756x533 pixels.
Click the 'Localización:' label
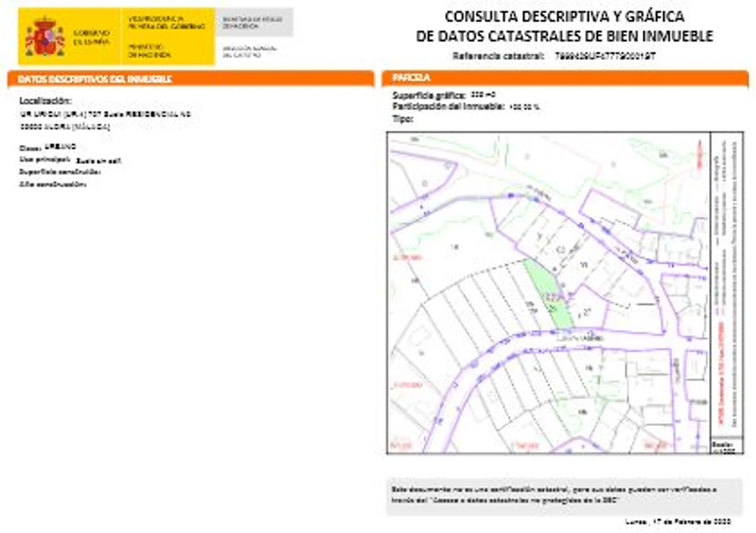pos(45,101)
